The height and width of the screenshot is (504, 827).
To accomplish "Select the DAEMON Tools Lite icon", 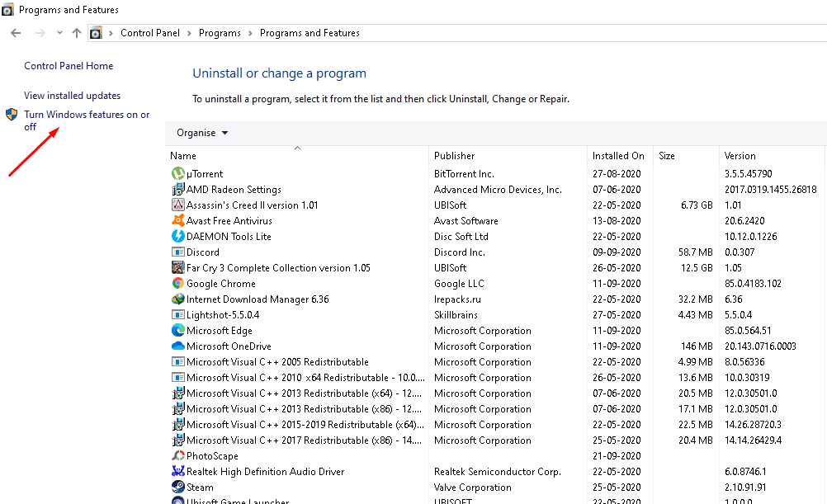I will coord(177,237).
